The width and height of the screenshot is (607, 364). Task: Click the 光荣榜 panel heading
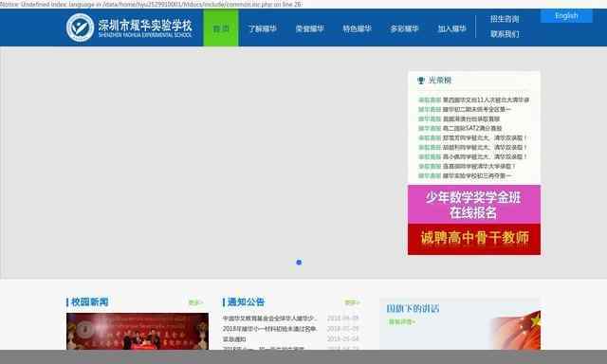click(x=440, y=81)
